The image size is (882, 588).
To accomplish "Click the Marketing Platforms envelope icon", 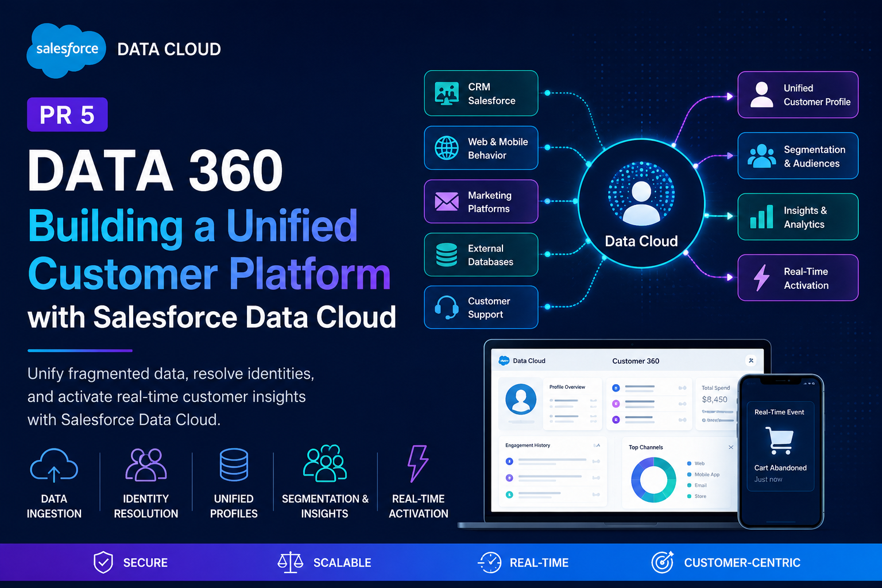I will (447, 202).
